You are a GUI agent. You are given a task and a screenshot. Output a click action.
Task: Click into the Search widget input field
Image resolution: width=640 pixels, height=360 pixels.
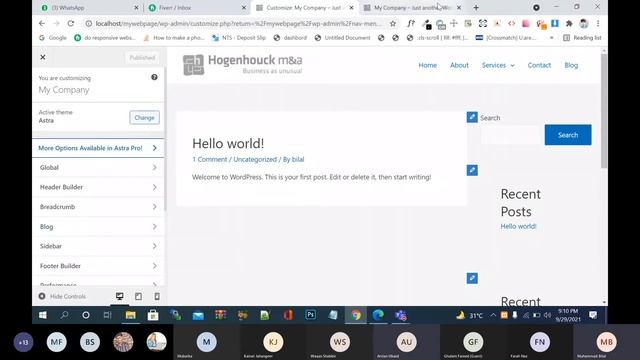coord(511,135)
